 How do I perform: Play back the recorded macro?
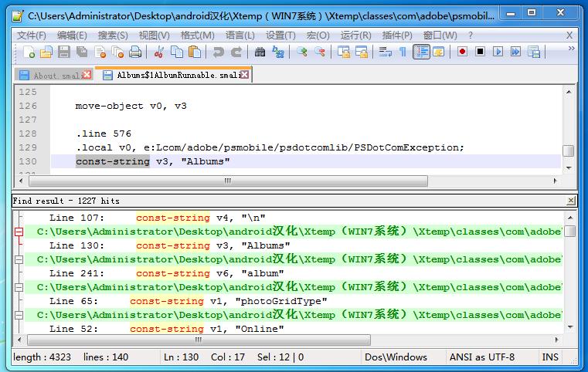click(498, 52)
